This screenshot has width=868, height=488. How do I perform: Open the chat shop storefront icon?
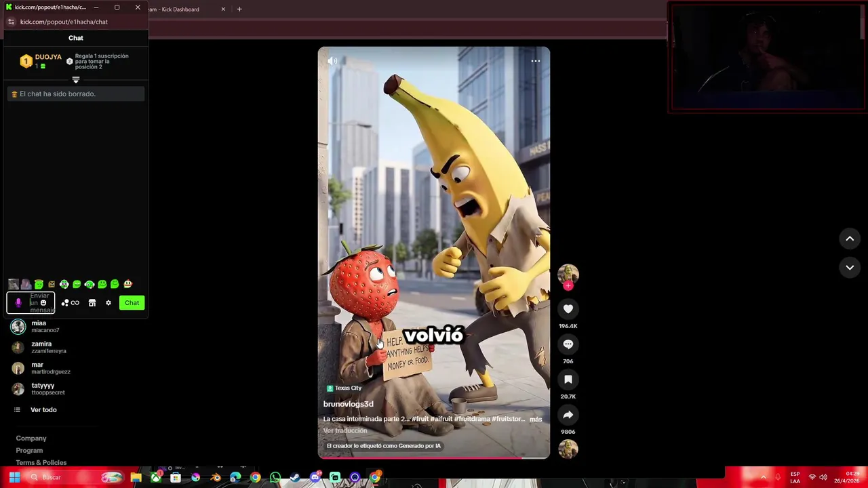click(92, 303)
